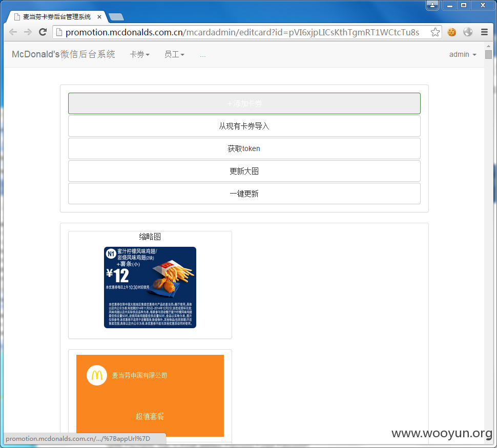The height and width of the screenshot is (448, 497).
Task: Close the 麦当劳卡券后台管理系统 tab
Action: coord(99,17)
